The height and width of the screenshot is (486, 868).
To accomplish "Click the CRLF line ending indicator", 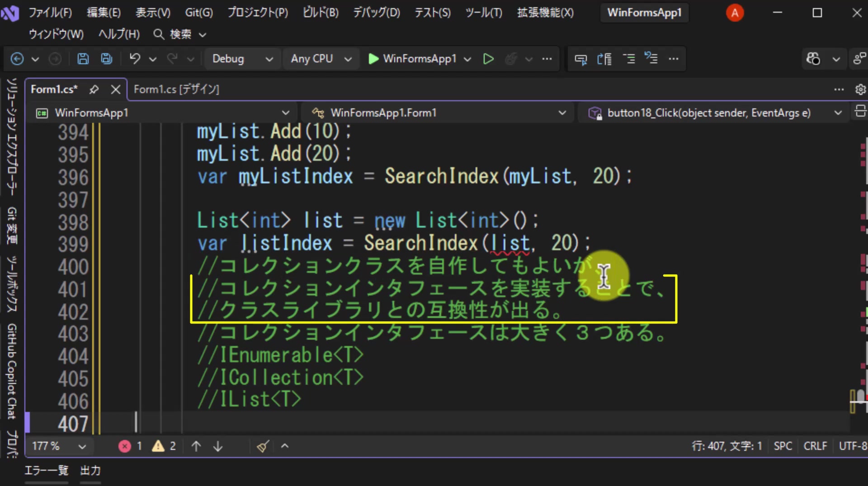I will coord(815,446).
